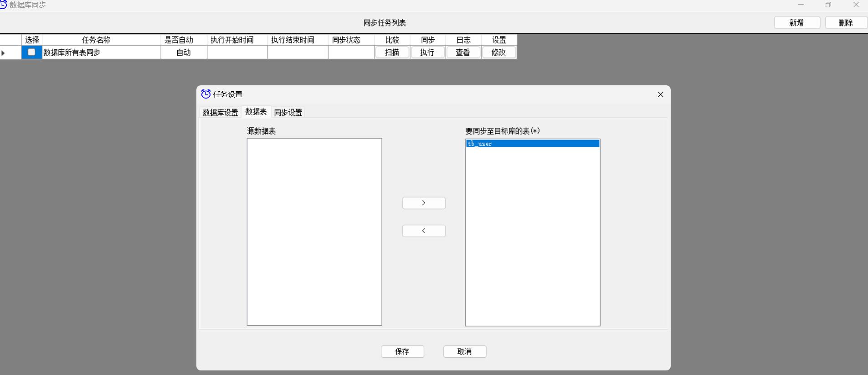Tick the checkbox for 数据库所有表同步 task

point(31,52)
